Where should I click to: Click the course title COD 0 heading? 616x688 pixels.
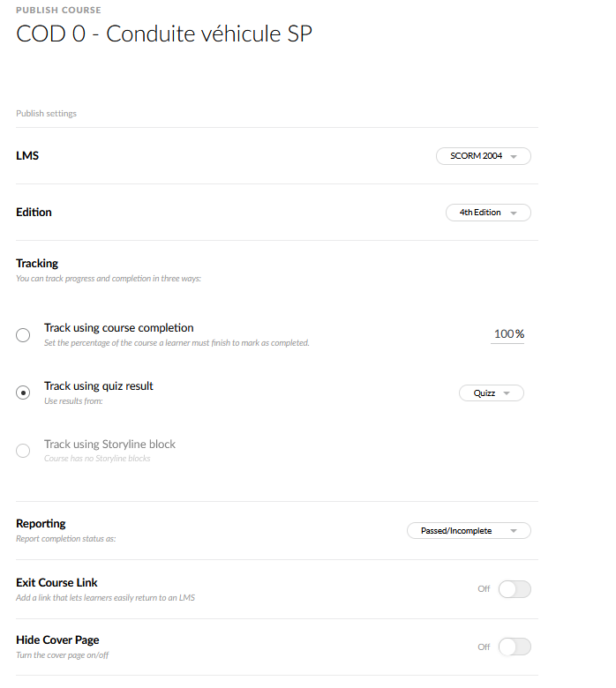tap(164, 34)
